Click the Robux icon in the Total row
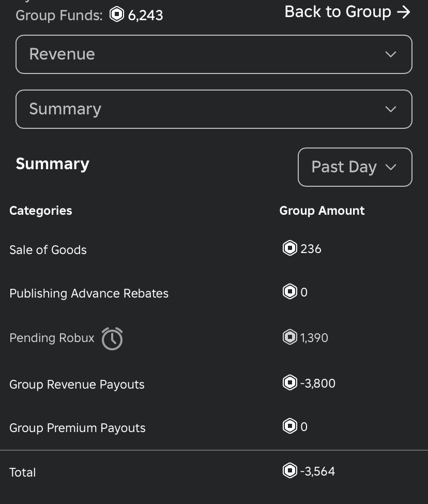The width and height of the screenshot is (428, 504). 289,470
